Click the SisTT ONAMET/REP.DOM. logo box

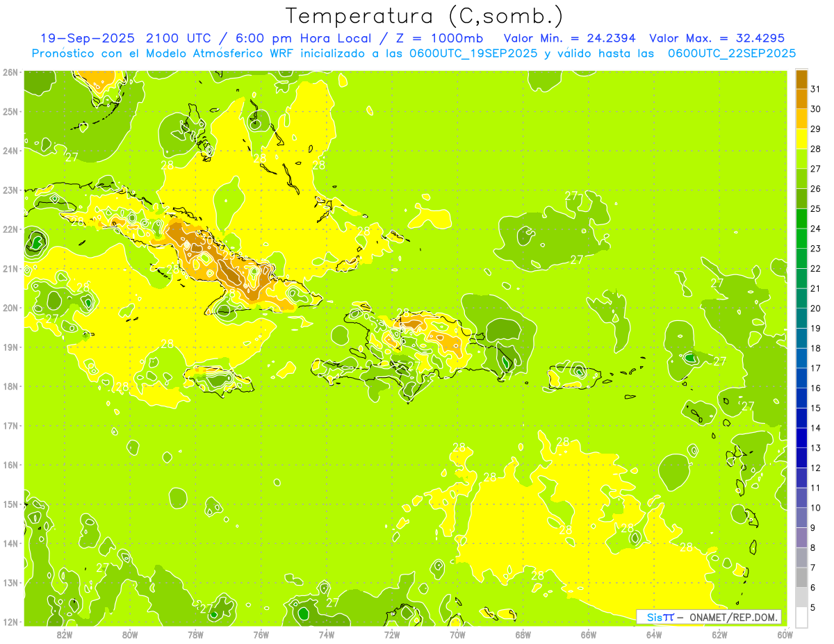click(x=709, y=617)
